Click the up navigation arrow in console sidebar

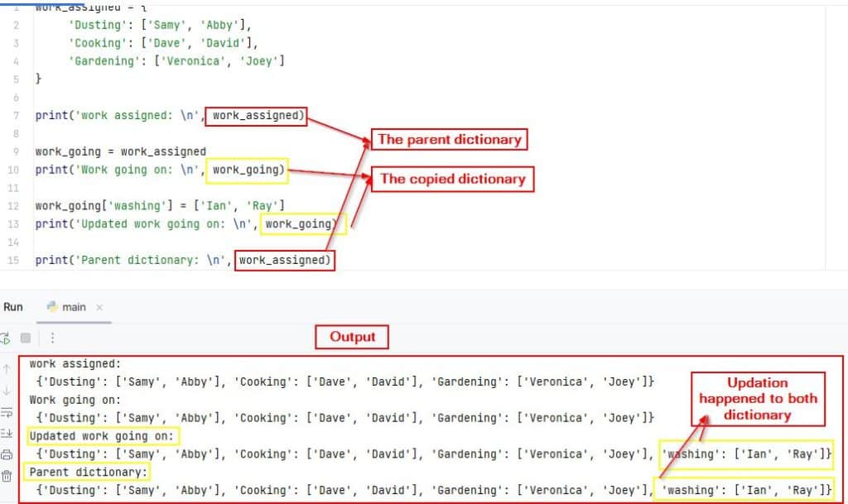point(7,369)
